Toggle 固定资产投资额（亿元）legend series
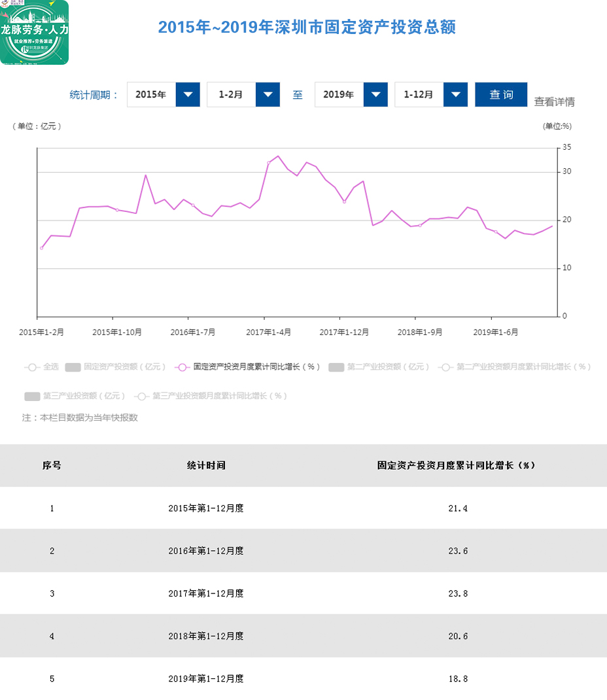Screen dimensions: 607x700 pos(116,367)
